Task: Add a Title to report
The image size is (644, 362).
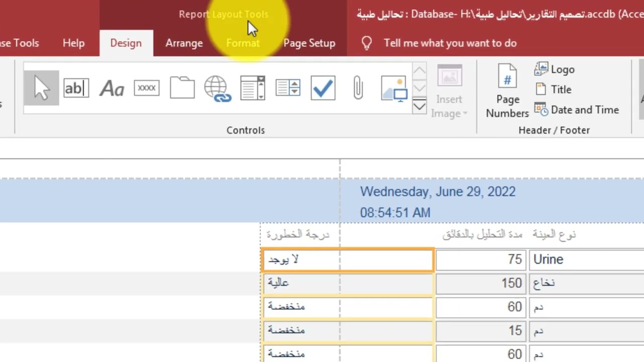Action: tap(553, 89)
